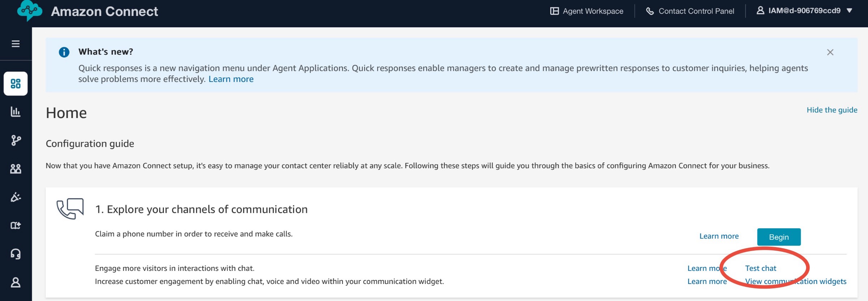Click text Claim a phone number
The image size is (868, 301).
(x=194, y=234)
